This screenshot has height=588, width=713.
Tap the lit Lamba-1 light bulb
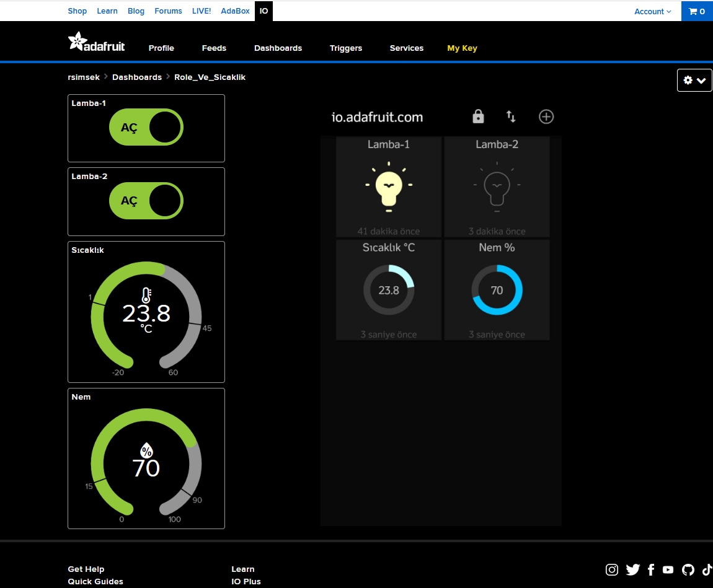[389, 186]
